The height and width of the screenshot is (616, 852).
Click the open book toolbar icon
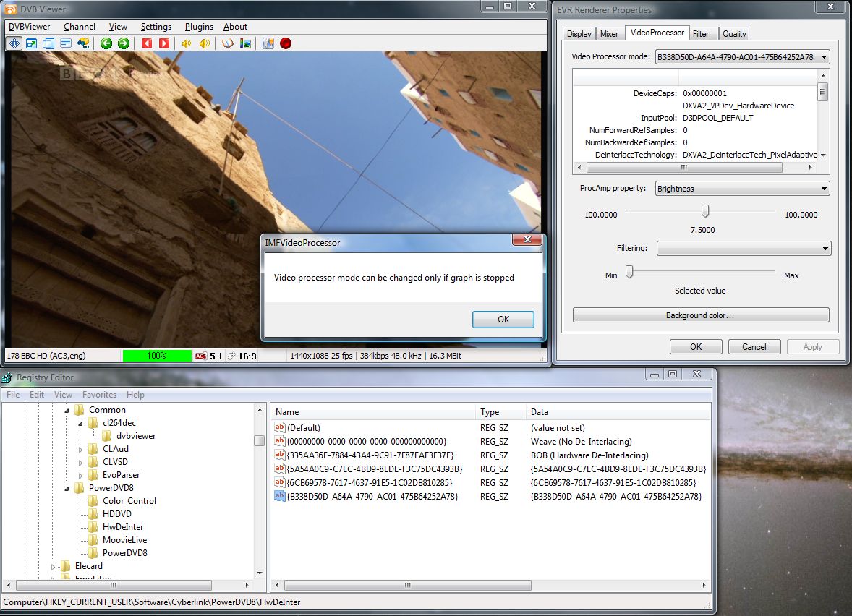(228, 43)
